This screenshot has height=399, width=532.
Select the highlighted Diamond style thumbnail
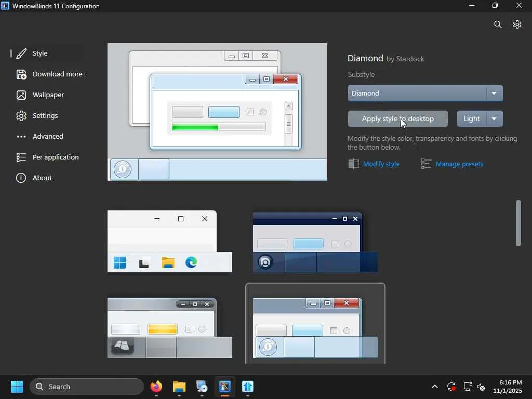315,324
